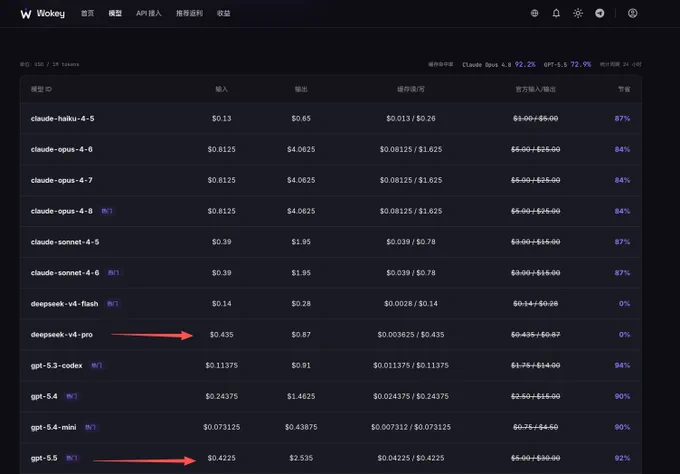
Task: Click Claude Opus 4.8 cache hit rate 92.2%
Action: [x=525, y=64]
